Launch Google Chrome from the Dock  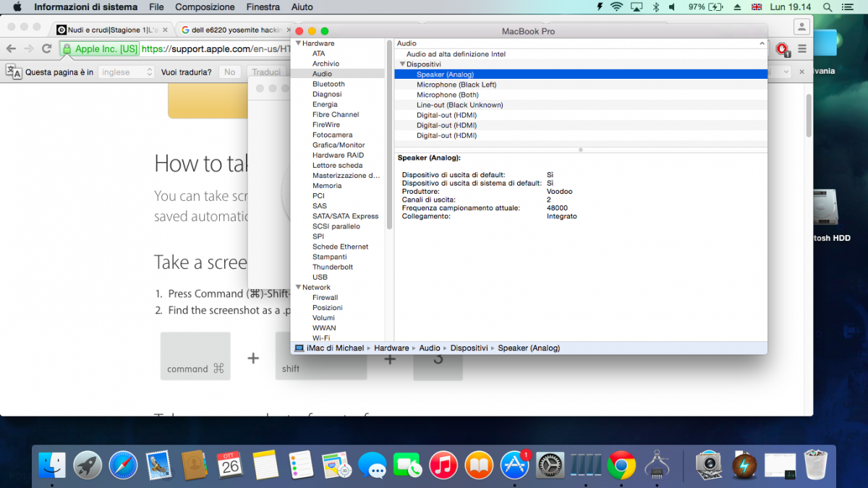621,465
